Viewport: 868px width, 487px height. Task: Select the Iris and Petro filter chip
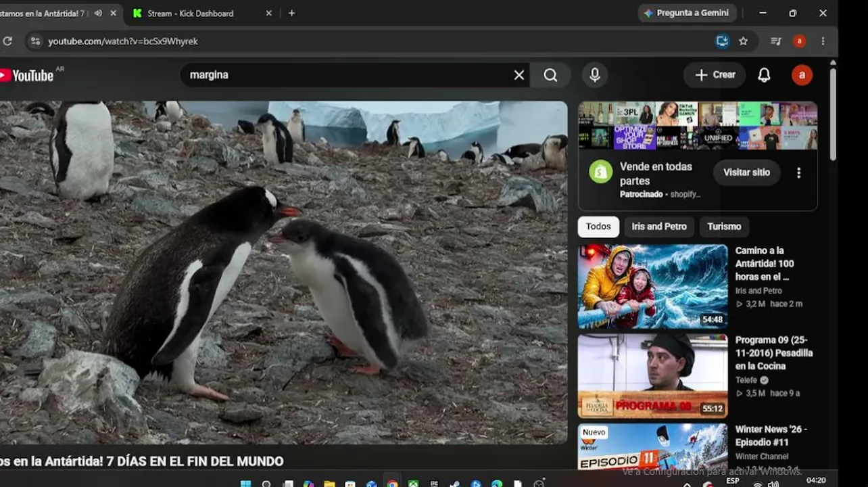click(659, 227)
